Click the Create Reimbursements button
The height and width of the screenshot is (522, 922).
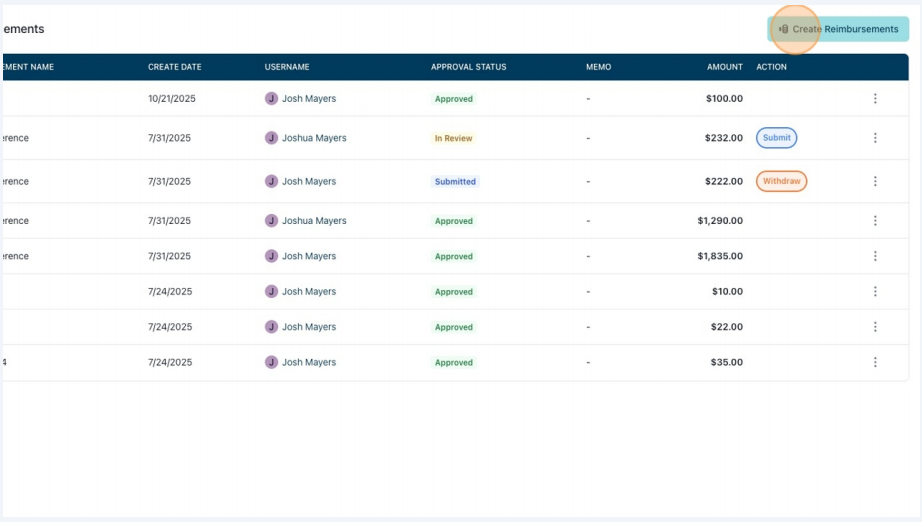tap(838, 29)
